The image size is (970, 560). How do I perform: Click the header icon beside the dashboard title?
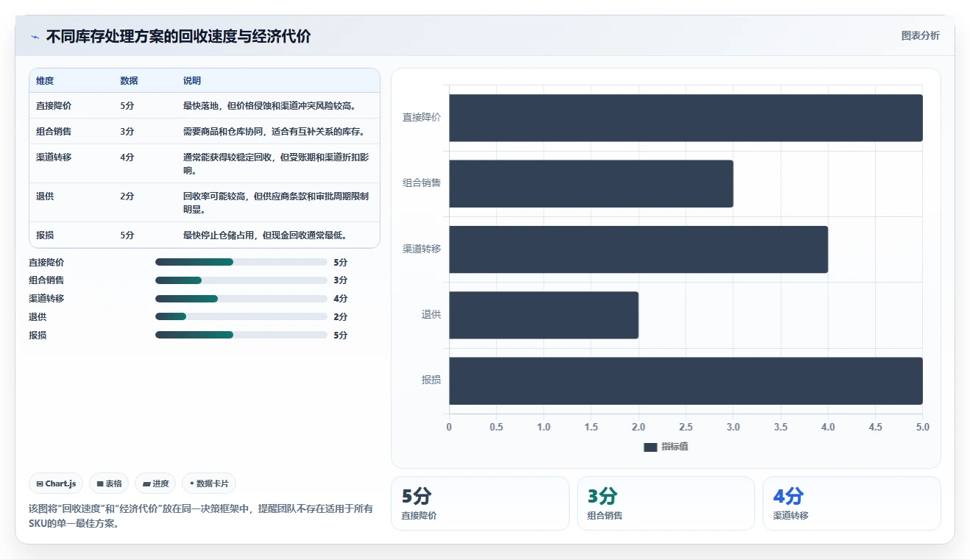(35, 37)
